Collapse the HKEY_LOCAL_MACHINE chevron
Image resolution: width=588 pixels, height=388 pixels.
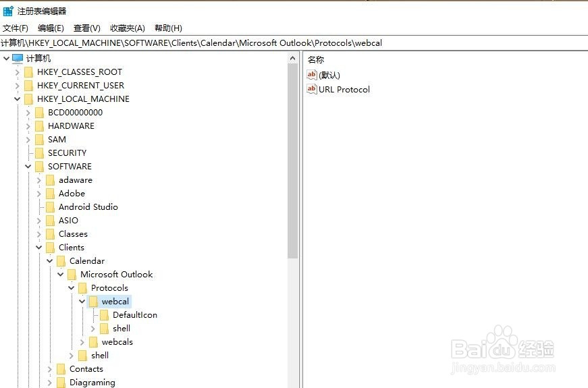18,99
